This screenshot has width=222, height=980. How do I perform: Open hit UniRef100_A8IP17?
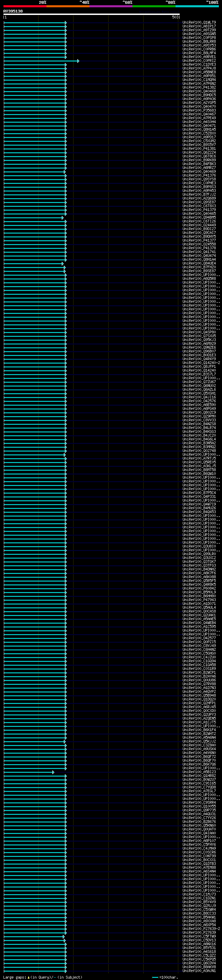(199, 26)
